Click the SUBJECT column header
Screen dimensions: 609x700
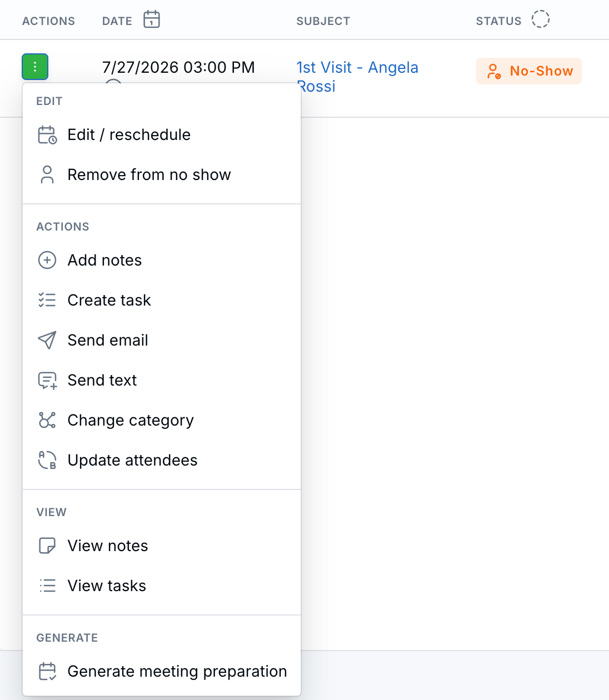323,21
